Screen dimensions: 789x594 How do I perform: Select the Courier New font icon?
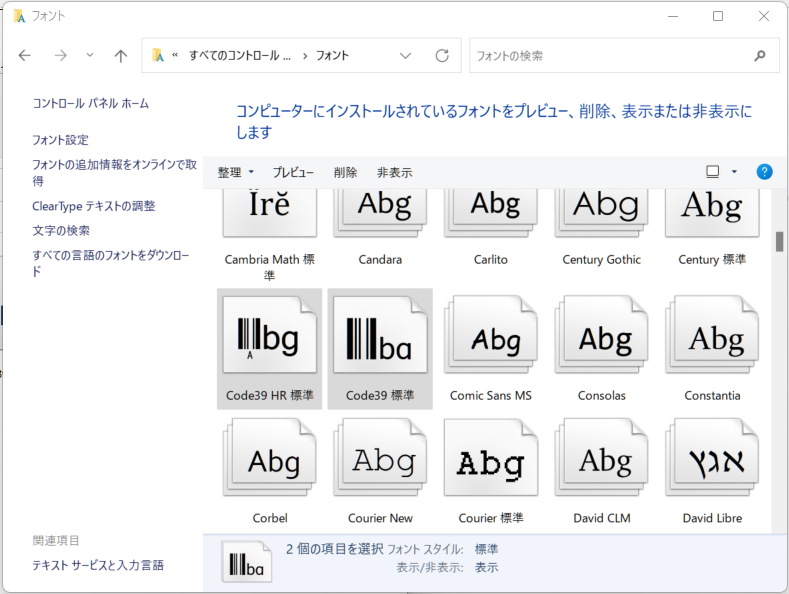(380, 461)
